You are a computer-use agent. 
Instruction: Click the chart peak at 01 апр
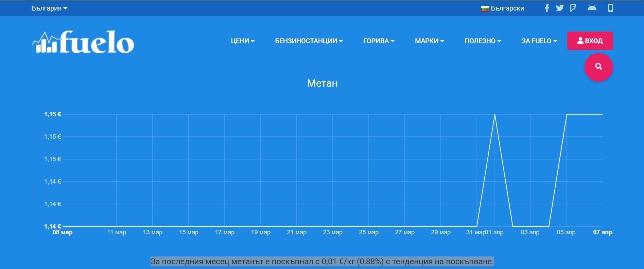point(494,115)
